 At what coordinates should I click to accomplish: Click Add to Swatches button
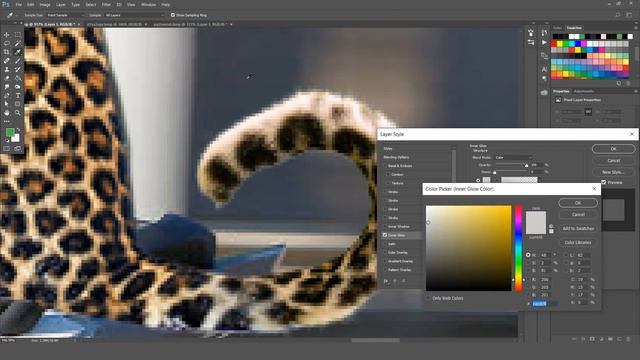click(578, 229)
